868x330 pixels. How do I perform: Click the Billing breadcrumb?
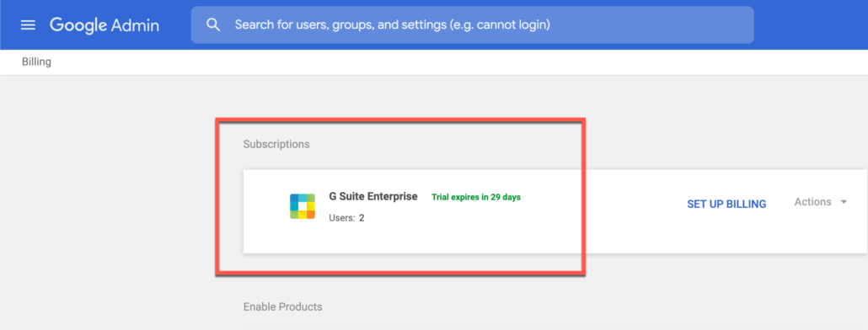pos(36,62)
